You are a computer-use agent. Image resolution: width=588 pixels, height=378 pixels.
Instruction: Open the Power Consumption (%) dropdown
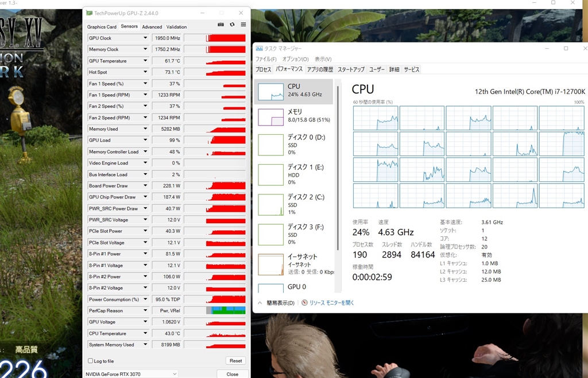click(x=145, y=299)
